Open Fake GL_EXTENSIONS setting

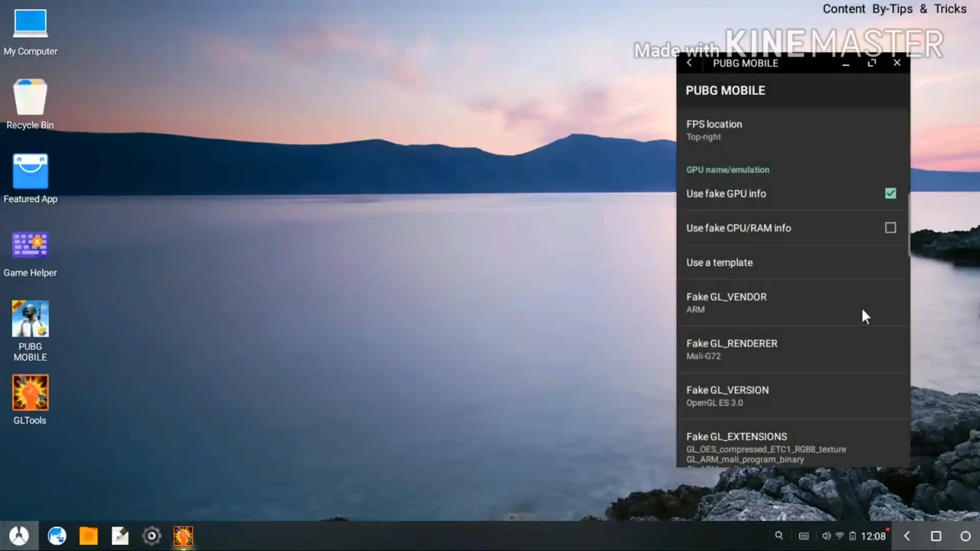click(792, 444)
